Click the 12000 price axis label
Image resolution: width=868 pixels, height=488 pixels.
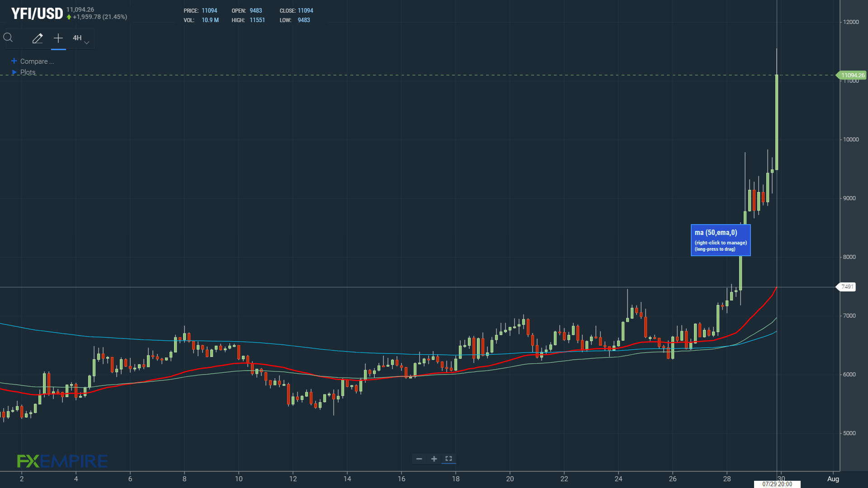click(x=851, y=22)
